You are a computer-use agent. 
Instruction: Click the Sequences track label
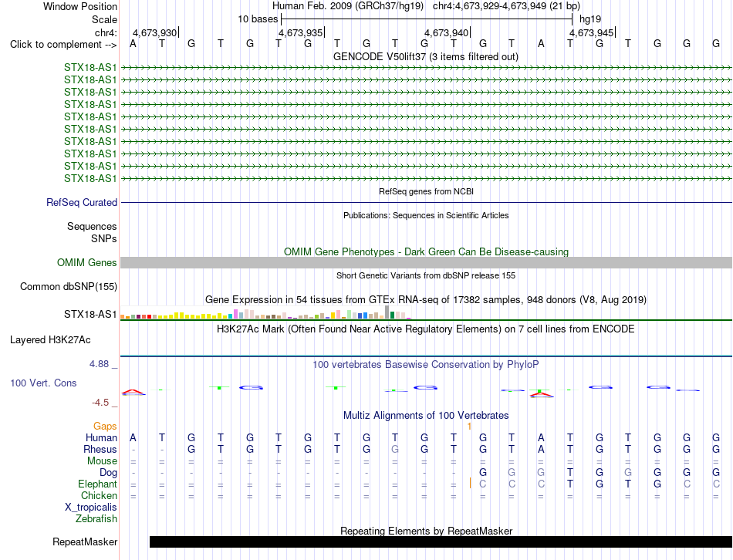(x=92, y=226)
